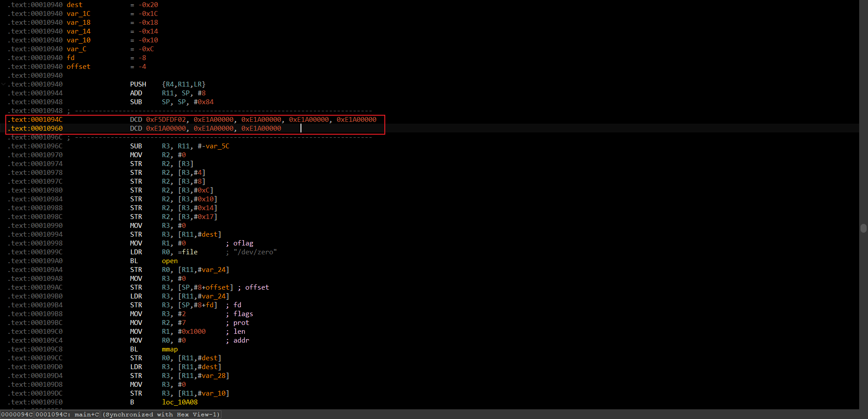Select address .text:00010960
Viewport: 868px width, 419px height.
[x=35, y=128]
